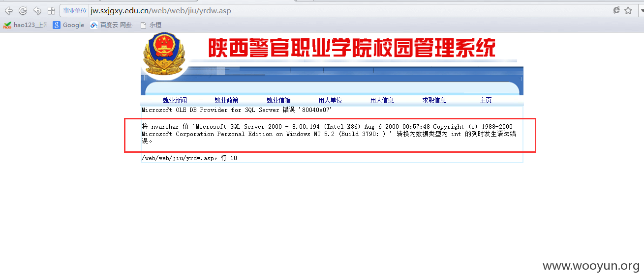
Task: Open the Google bookmark
Action: [x=68, y=25]
